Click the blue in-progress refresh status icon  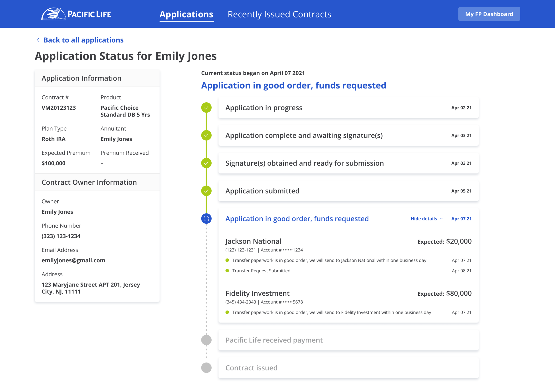(206, 219)
